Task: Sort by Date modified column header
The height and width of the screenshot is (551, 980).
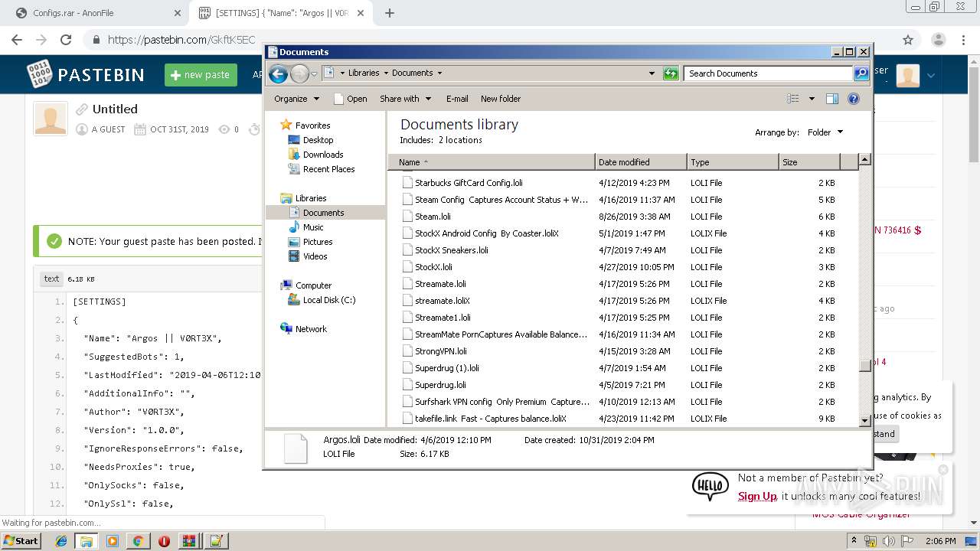Action: pyautogui.click(x=641, y=162)
